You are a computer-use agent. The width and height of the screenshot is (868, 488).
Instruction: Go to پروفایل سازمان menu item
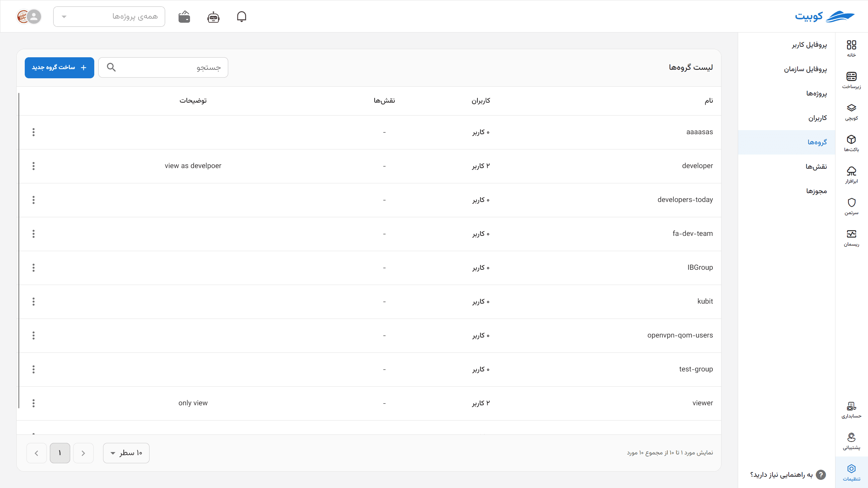[787, 69]
